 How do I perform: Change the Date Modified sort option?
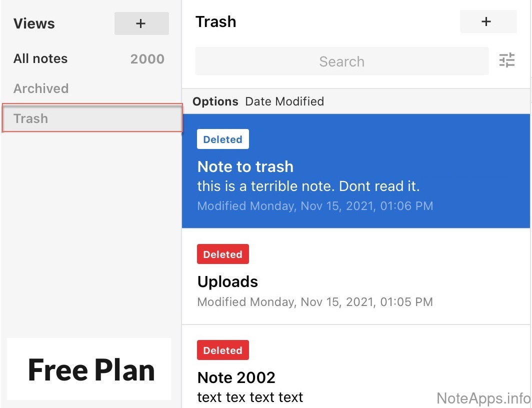click(284, 101)
